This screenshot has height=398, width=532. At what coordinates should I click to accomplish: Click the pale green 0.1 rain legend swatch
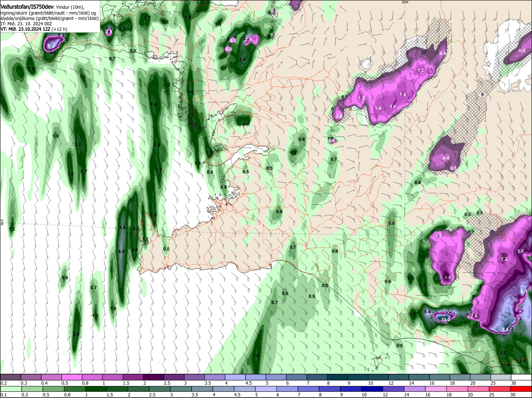(x=11, y=388)
